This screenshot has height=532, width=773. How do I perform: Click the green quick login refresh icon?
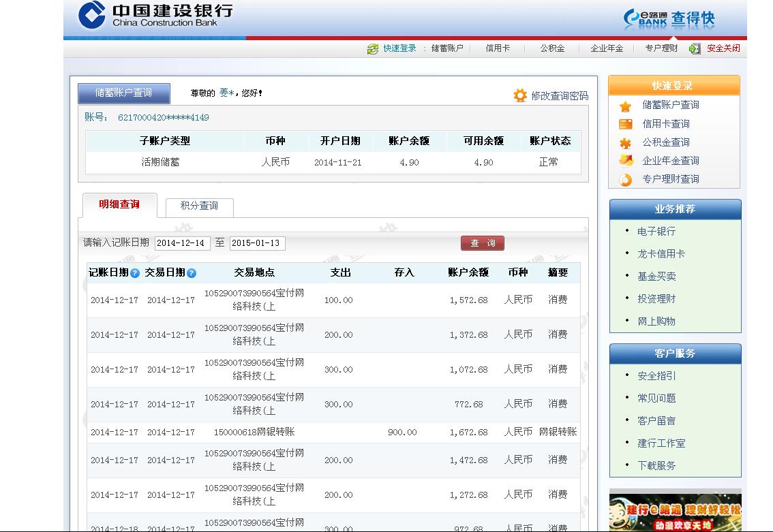pyautogui.click(x=372, y=49)
